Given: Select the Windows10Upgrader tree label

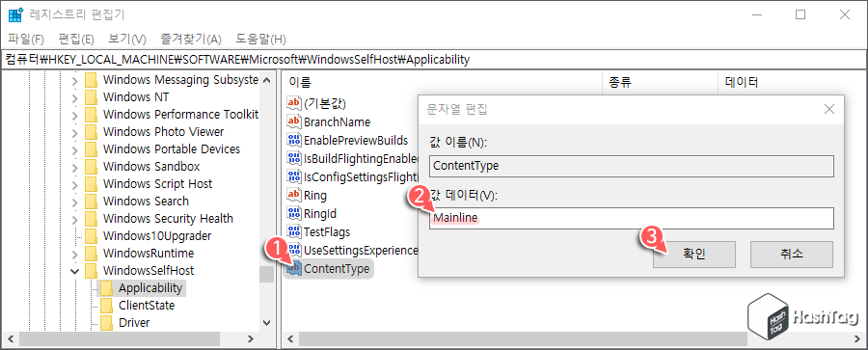Looking at the screenshot, I should pyautogui.click(x=157, y=236).
